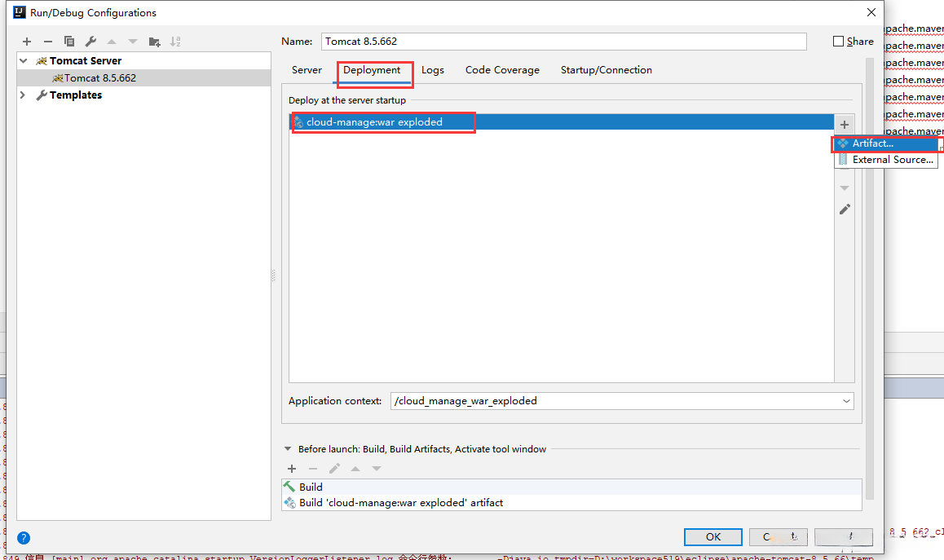Click the plus button beside the deployment list
Image resolution: width=944 pixels, height=560 pixels.
[844, 125]
